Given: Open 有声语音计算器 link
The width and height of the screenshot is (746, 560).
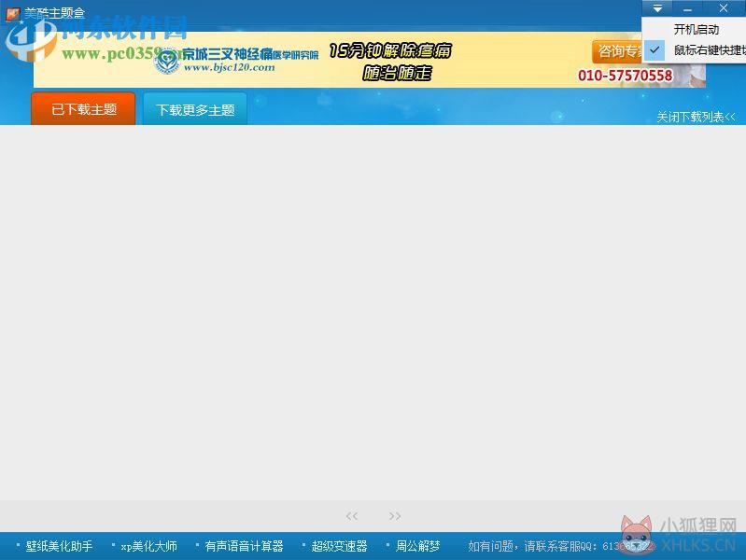Looking at the screenshot, I should pyautogui.click(x=244, y=546).
